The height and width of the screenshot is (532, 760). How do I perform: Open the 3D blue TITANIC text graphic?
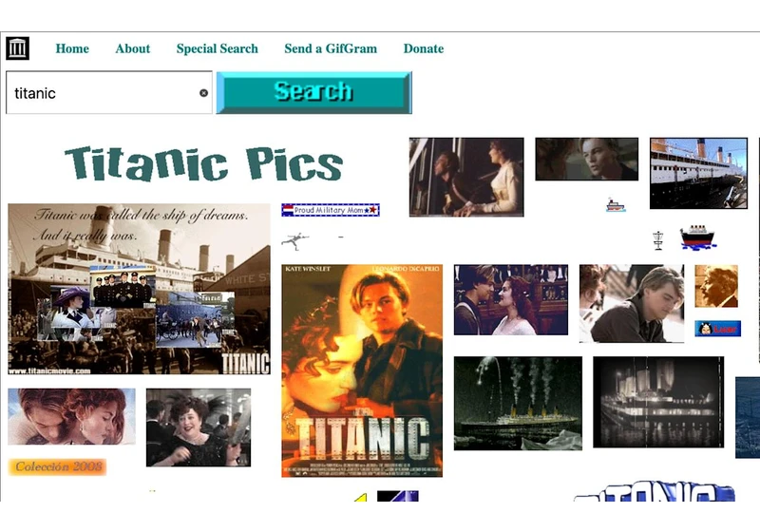(655, 490)
